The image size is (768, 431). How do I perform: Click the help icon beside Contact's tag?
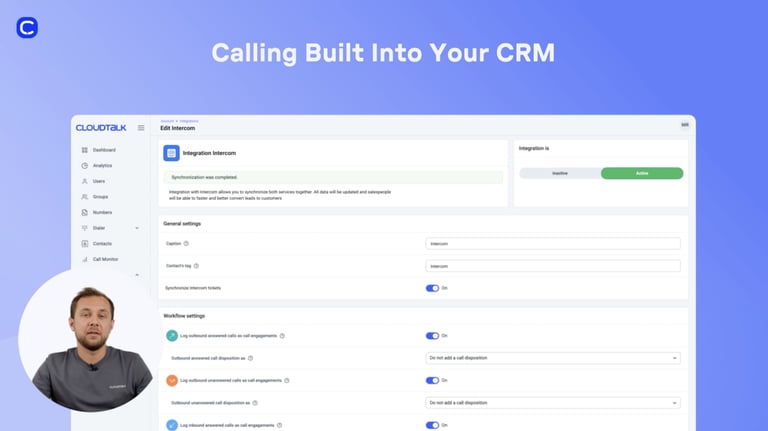click(x=196, y=266)
